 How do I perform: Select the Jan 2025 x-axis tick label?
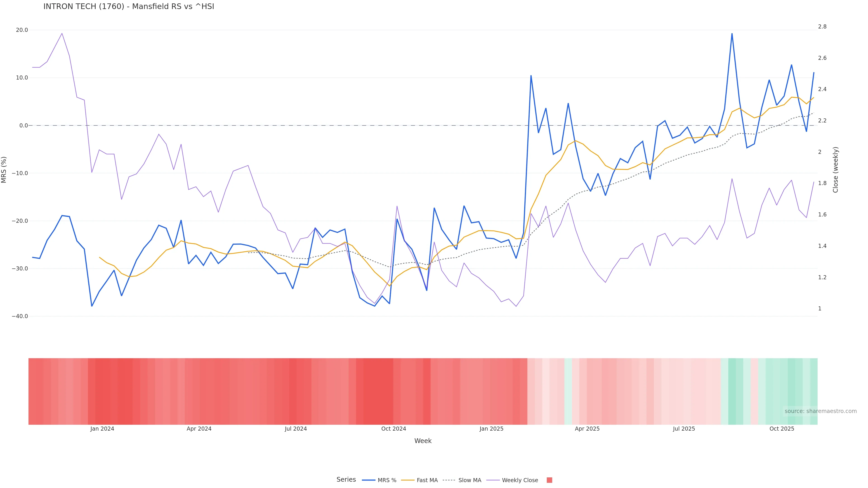(x=491, y=429)
